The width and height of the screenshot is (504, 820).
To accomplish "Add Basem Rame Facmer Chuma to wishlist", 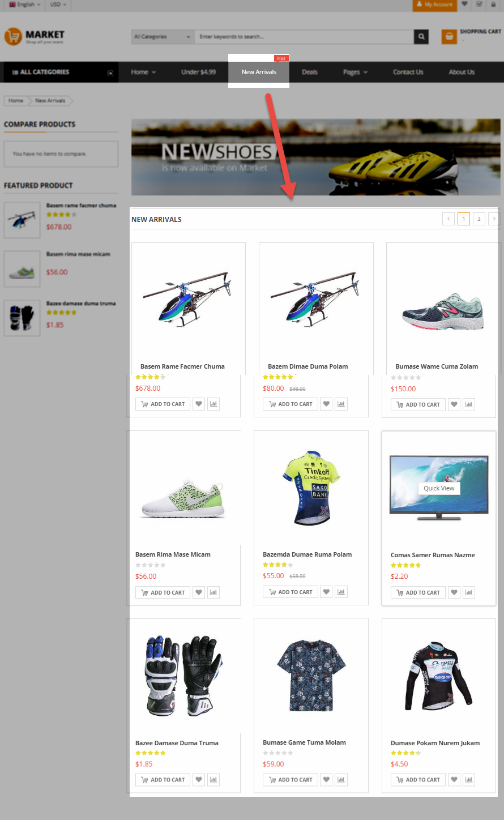I will (199, 404).
